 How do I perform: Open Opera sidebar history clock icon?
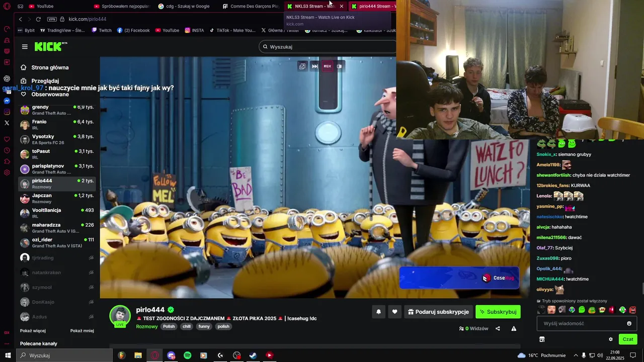pos(7,150)
